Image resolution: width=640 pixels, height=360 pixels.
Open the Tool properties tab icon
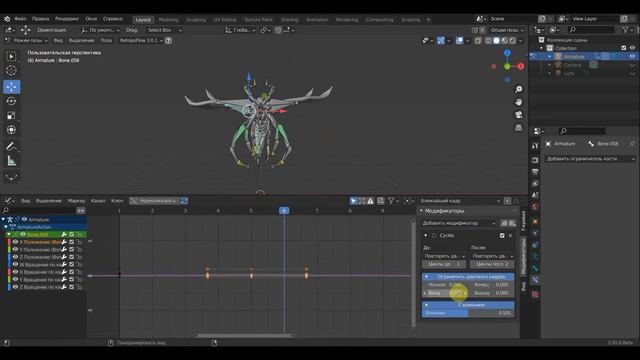535,146
